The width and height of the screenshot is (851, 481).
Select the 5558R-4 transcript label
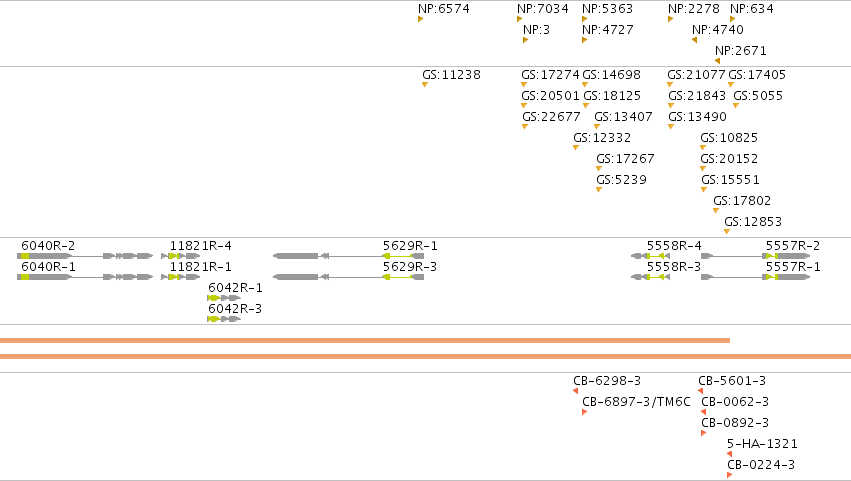tap(674, 246)
